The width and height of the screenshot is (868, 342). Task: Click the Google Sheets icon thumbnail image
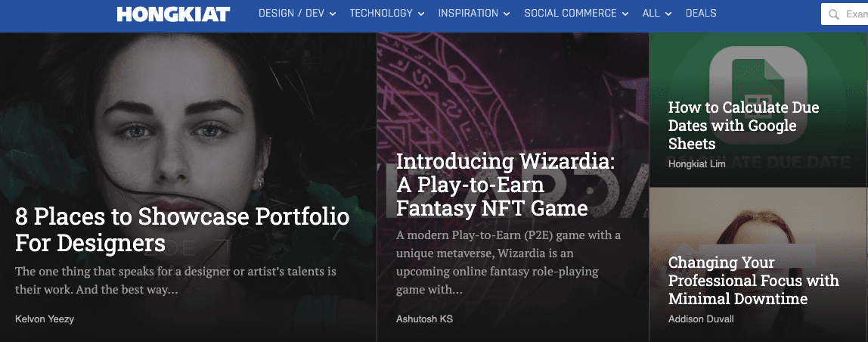coord(758,72)
